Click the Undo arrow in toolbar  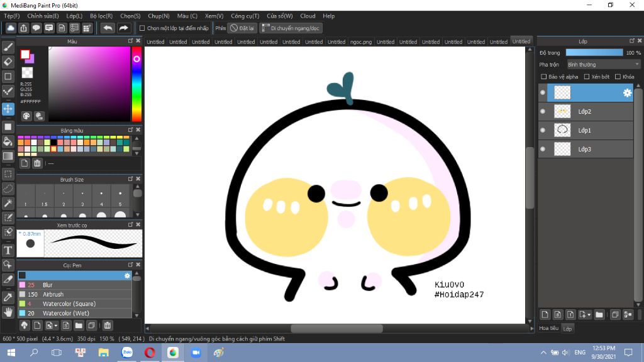point(108,28)
